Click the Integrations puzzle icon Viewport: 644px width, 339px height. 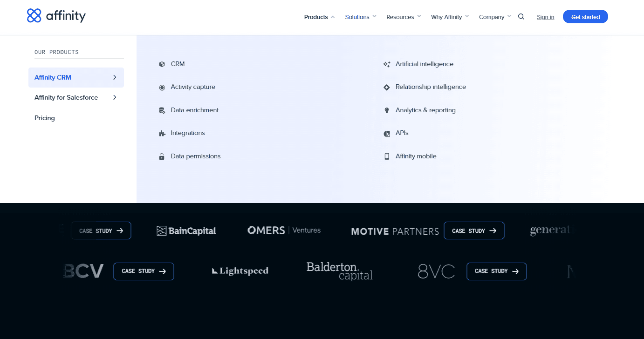click(x=162, y=133)
